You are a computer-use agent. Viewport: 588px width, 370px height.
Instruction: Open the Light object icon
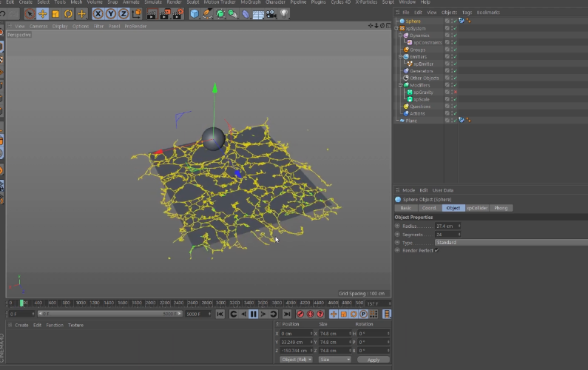[285, 13]
